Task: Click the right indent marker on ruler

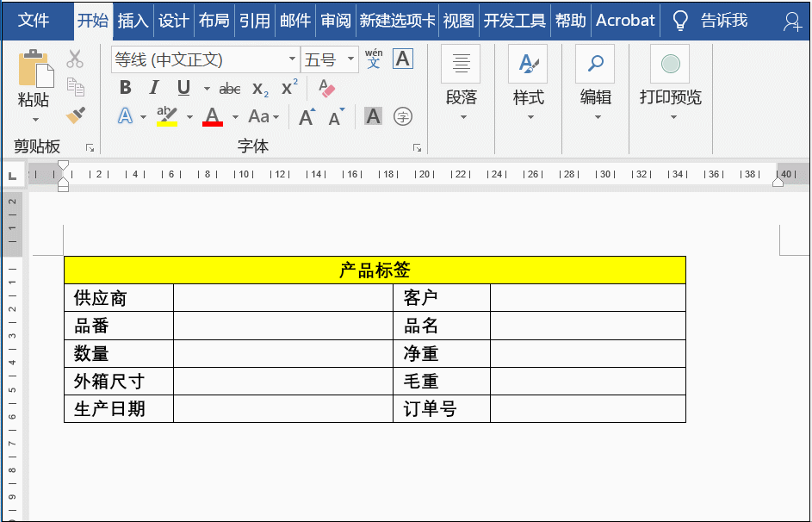Action: [x=778, y=181]
